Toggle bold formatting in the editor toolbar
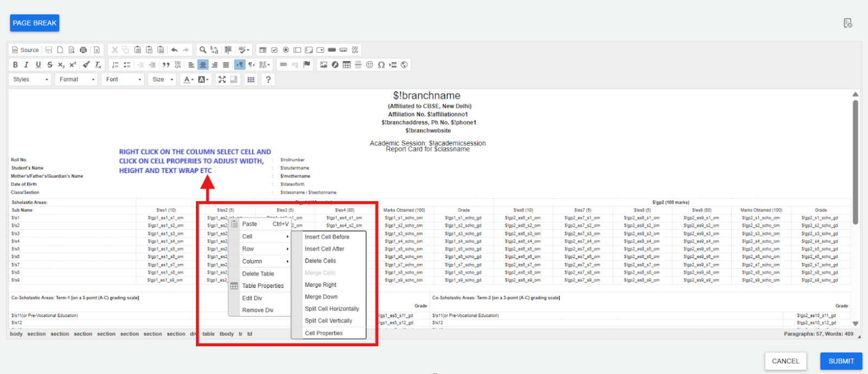The image size is (868, 374). pyautogui.click(x=15, y=65)
